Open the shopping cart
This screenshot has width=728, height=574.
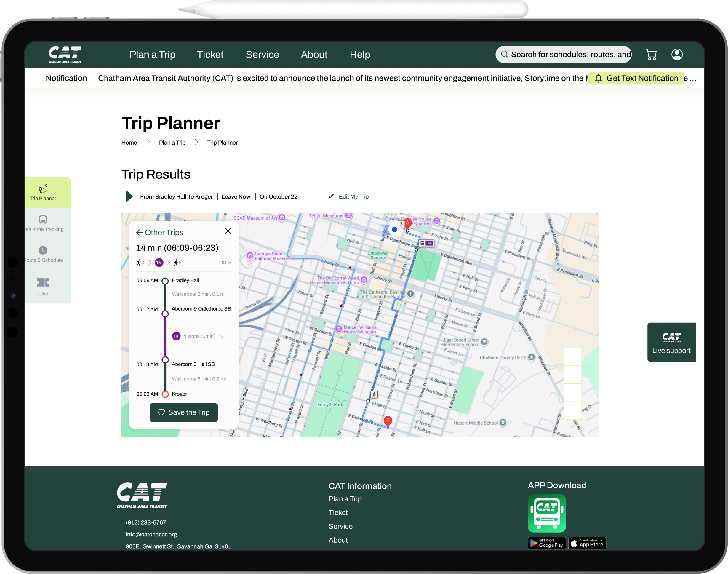pyautogui.click(x=651, y=55)
